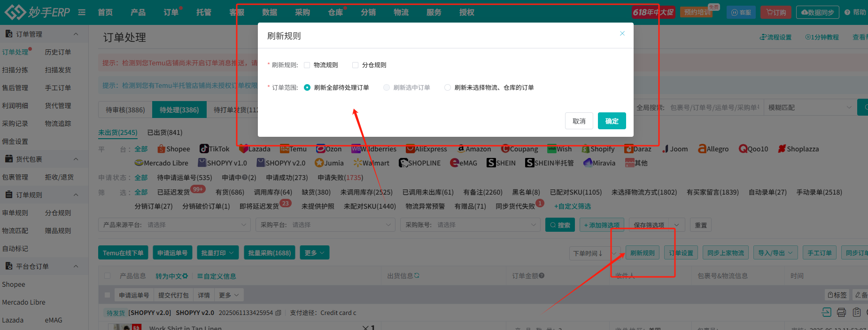
Task: Click 取消 to cancel the dialog
Action: (x=579, y=121)
